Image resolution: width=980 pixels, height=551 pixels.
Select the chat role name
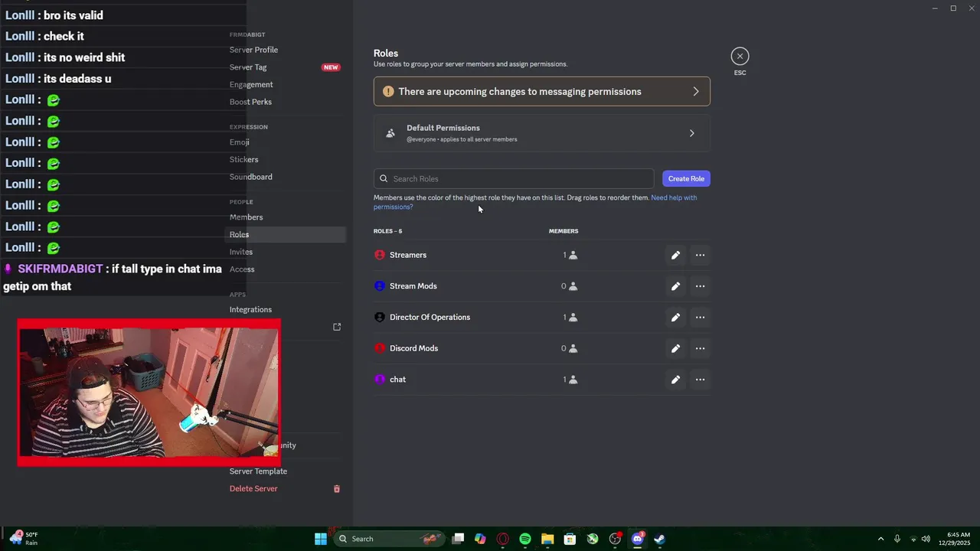click(397, 380)
